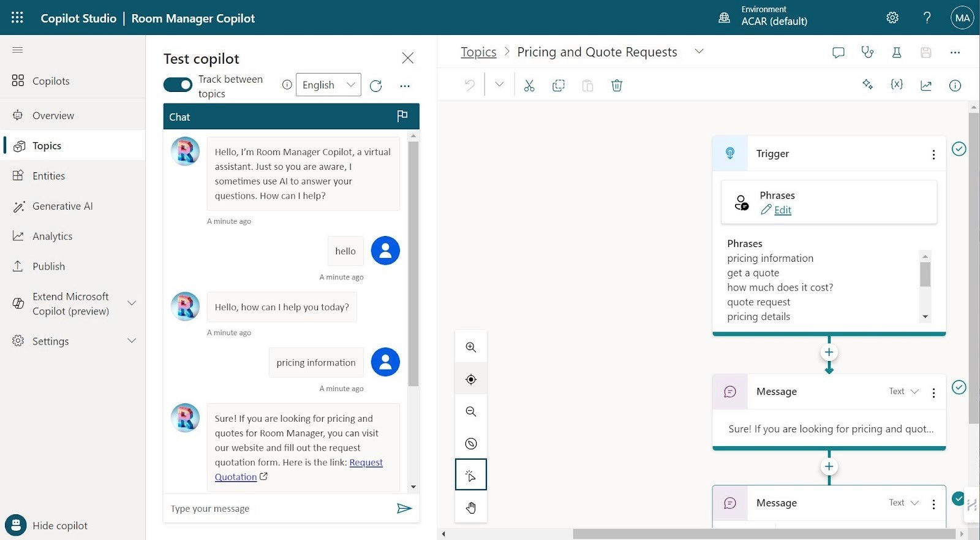This screenshot has height=540, width=980.
Task: Open topic header more options ellipsis
Action: click(x=955, y=53)
